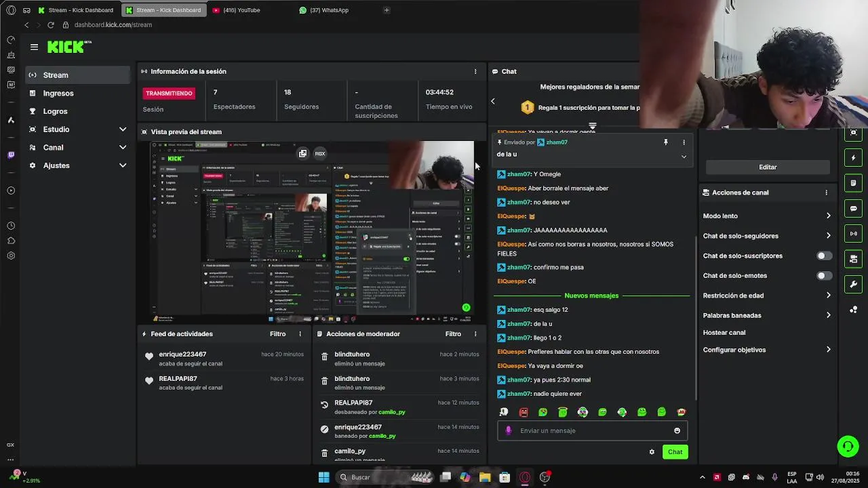The height and width of the screenshot is (488, 868).
Task: Click Nuevos mensajes divider label
Action: (591, 296)
